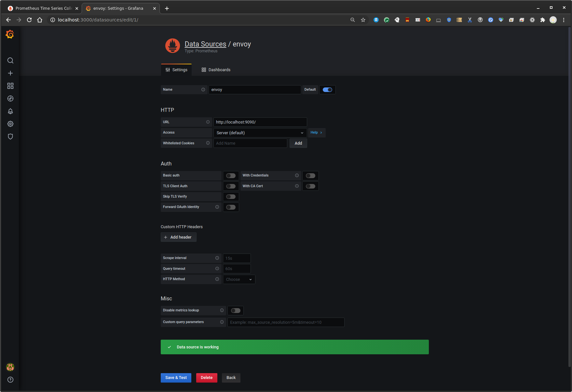Enable the With Credentials switch
Viewport: 572px width, 392px height.
tap(310, 176)
